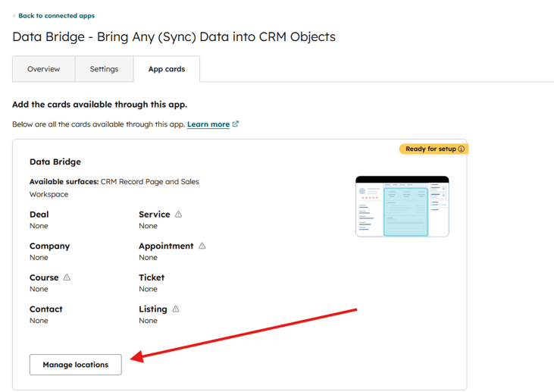Open the Learn more link
The width and height of the screenshot is (554, 392).
click(x=208, y=124)
